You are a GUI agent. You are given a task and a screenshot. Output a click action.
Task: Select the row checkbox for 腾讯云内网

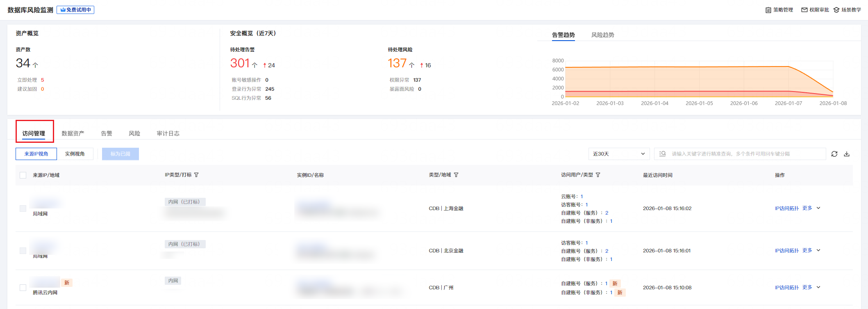(23, 288)
